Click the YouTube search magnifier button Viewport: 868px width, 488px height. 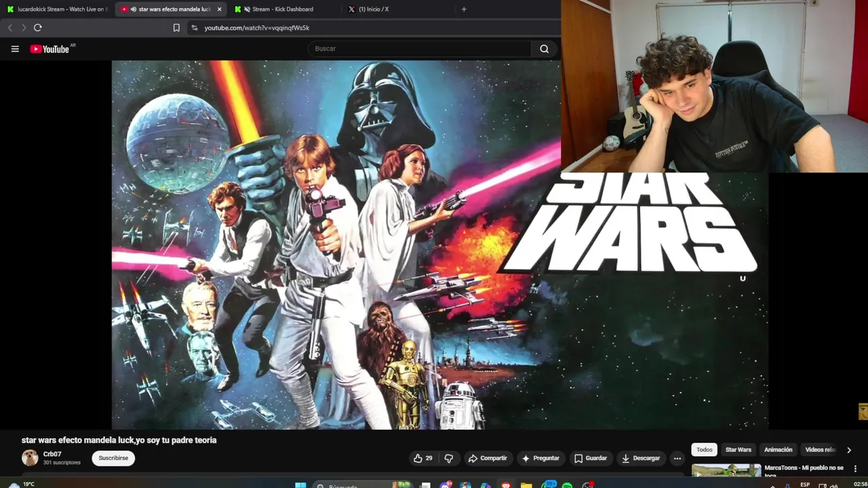click(544, 49)
